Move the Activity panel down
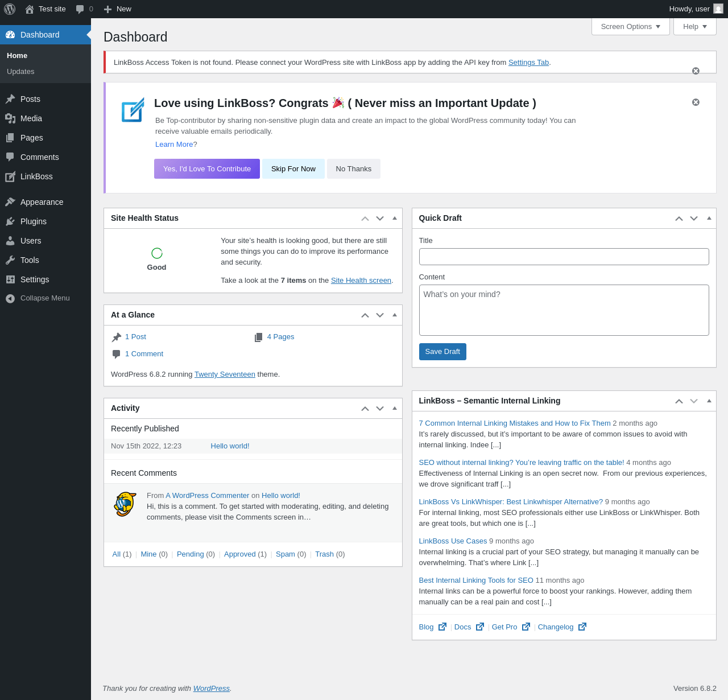 click(x=380, y=409)
